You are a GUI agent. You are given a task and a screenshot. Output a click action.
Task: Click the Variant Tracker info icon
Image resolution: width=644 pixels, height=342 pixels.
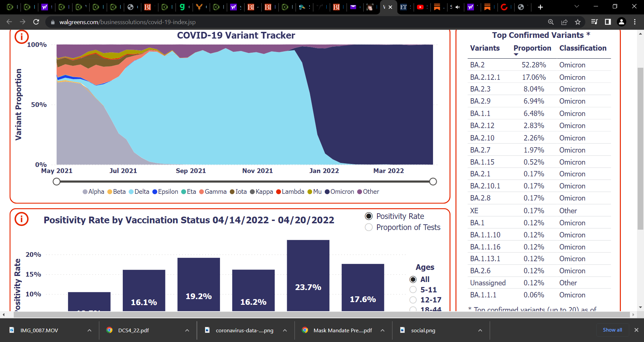click(x=21, y=37)
